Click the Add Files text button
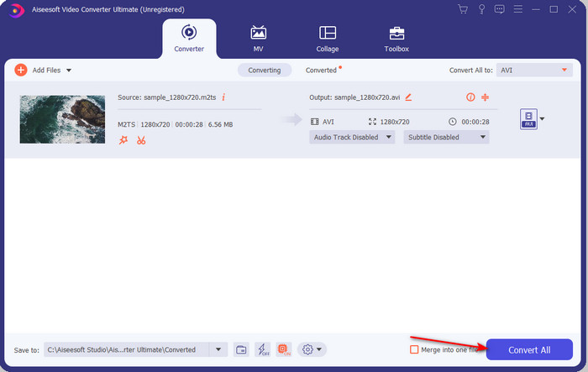The height and width of the screenshot is (372, 588). click(x=46, y=71)
